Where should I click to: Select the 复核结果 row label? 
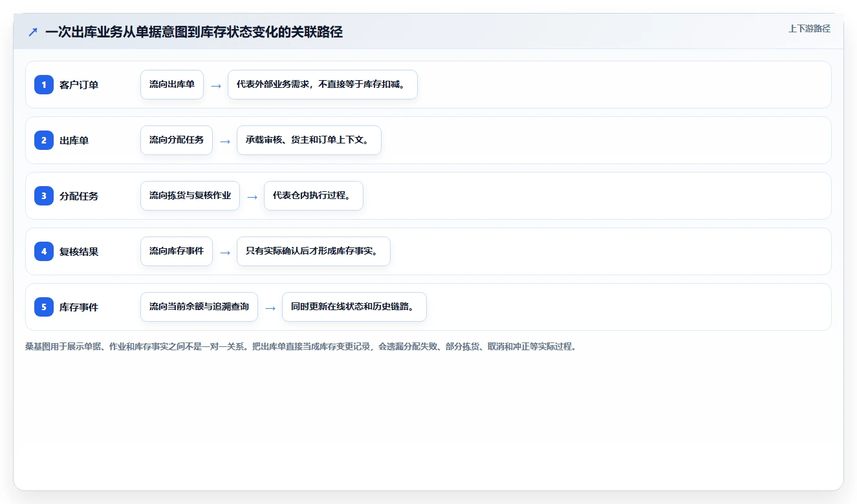tap(79, 251)
